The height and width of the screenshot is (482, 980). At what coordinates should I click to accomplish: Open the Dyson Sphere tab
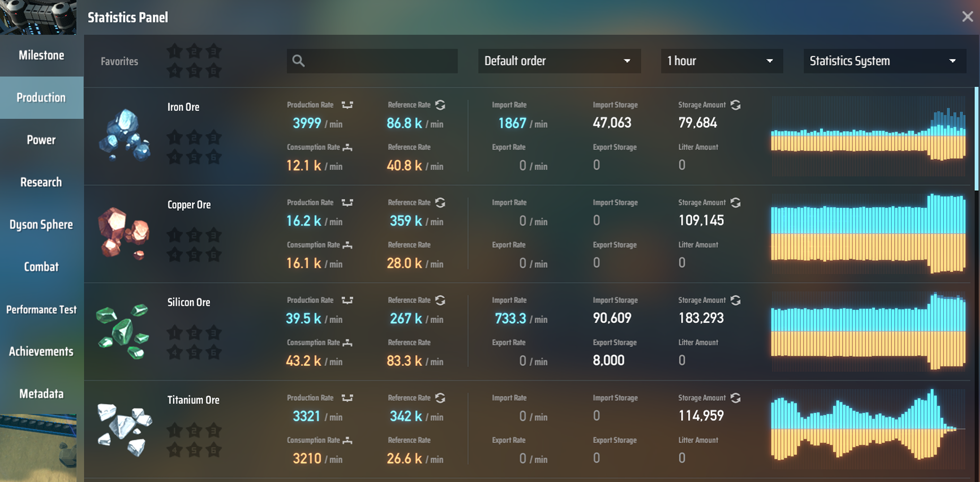[x=41, y=225]
